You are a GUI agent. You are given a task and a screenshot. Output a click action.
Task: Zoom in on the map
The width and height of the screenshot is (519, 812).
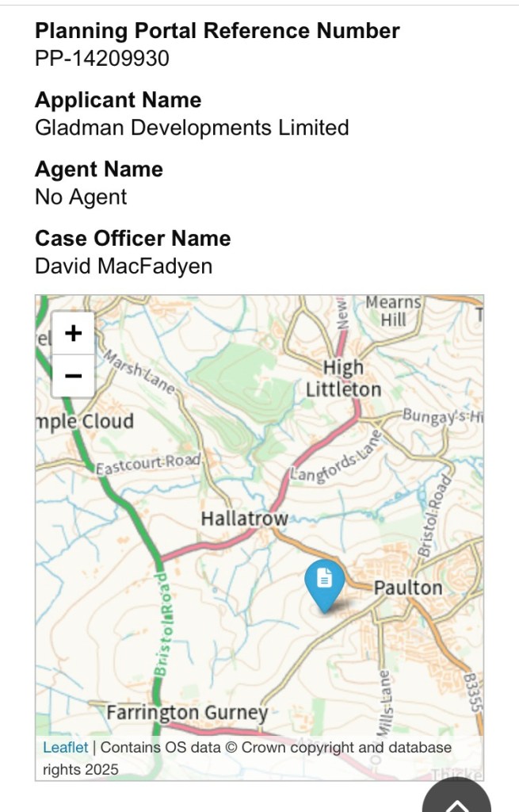point(73,333)
